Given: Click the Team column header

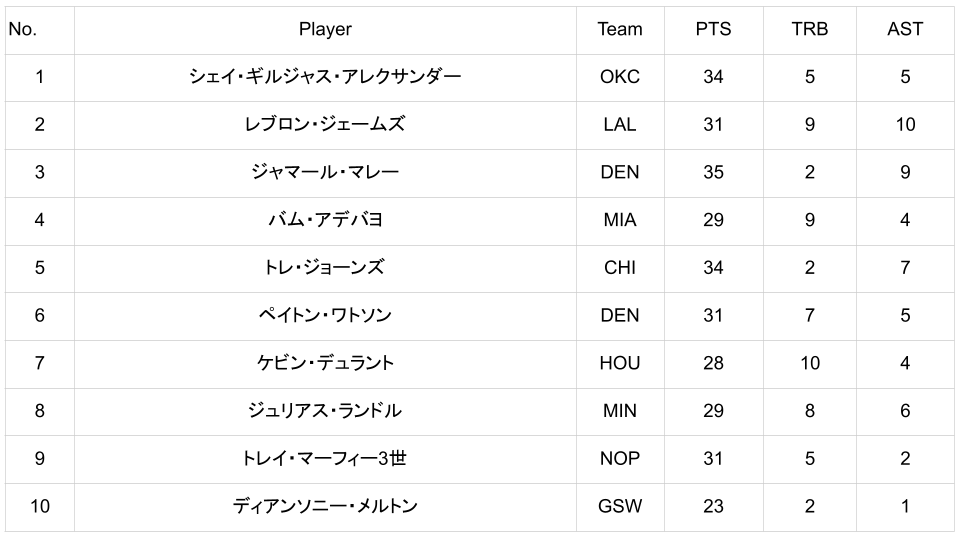Looking at the screenshot, I should pos(620,29).
